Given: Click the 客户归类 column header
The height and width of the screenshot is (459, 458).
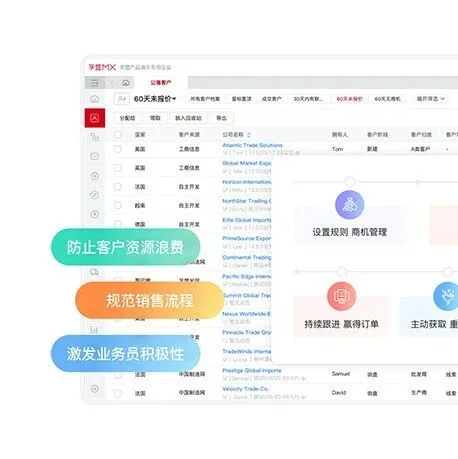Looking at the screenshot, I should click(x=421, y=135).
